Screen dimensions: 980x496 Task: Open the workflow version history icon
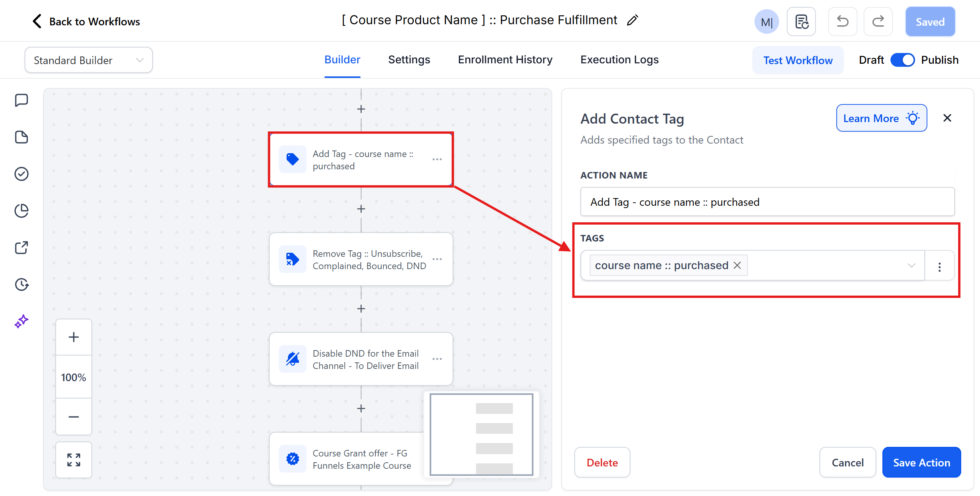tap(801, 21)
